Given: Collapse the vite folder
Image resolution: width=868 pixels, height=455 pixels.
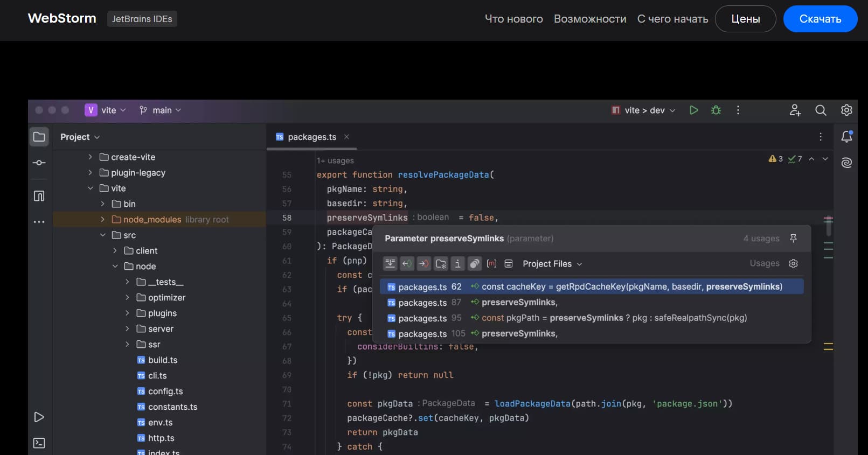Looking at the screenshot, I should [90, 188].
